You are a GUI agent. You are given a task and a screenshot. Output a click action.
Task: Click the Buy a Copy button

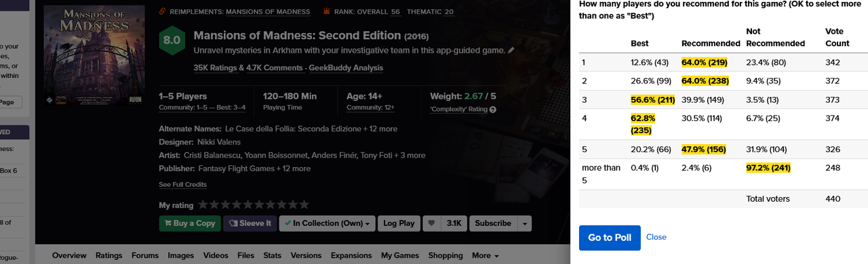pyautogui.click(x=189, y=223)
